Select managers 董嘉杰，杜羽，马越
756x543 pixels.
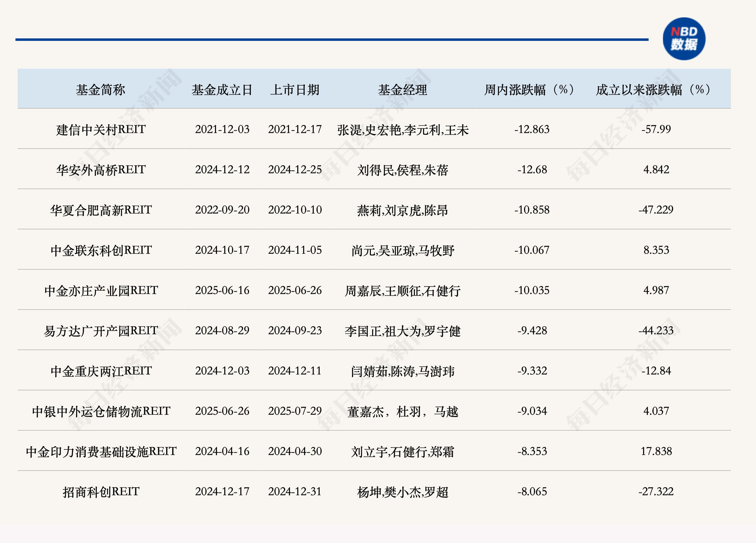[x=403, y=412]
